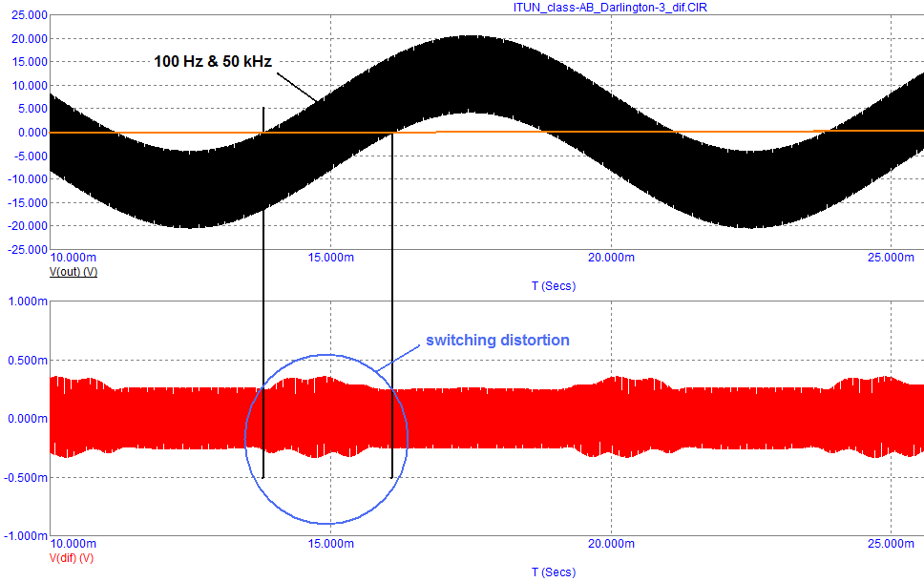Click the -0.500m y-axis tick label
This screenshot has height=582, width=924.
(x=26, y=478)
